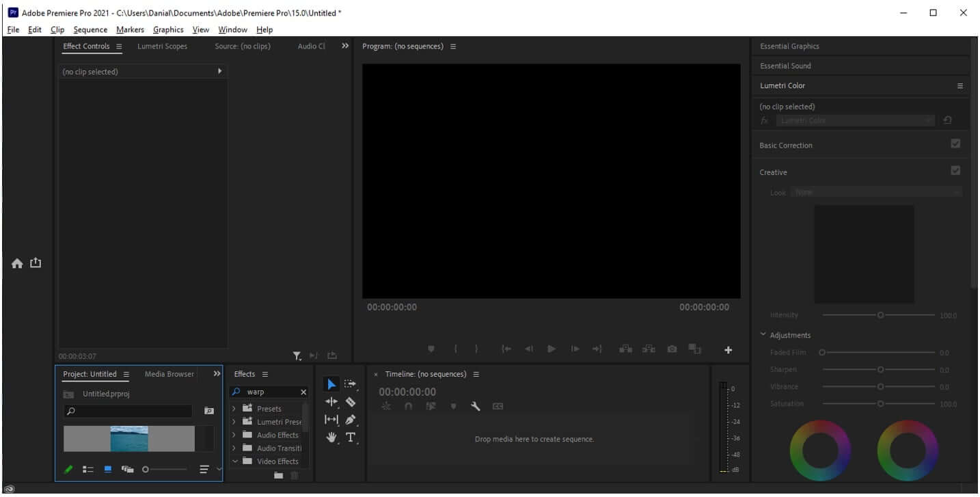Switch Project panel to Freeform View
This screenshot has width=980, height=497.
pyautogui.click(x=127, y=470)
